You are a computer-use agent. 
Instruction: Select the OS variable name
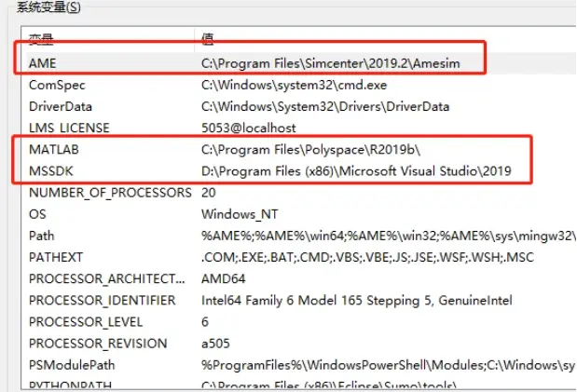37,214
